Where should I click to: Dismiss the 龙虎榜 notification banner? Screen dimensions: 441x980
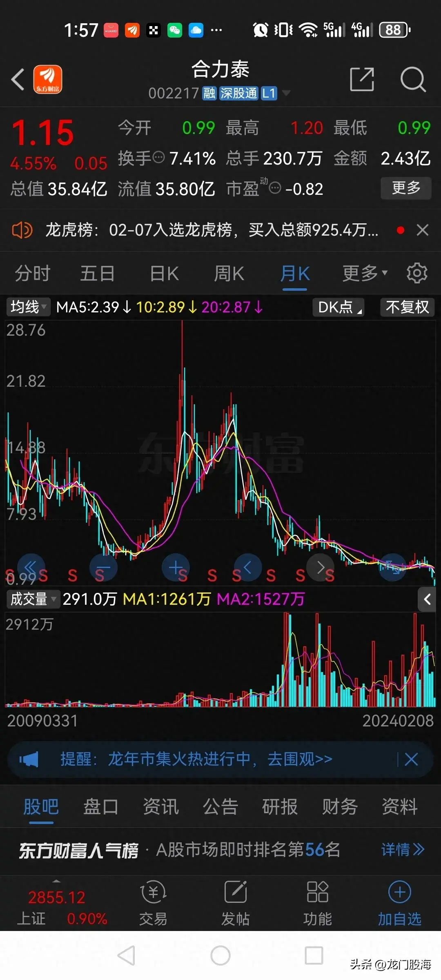pyautogui.click(x=423, y=230)
